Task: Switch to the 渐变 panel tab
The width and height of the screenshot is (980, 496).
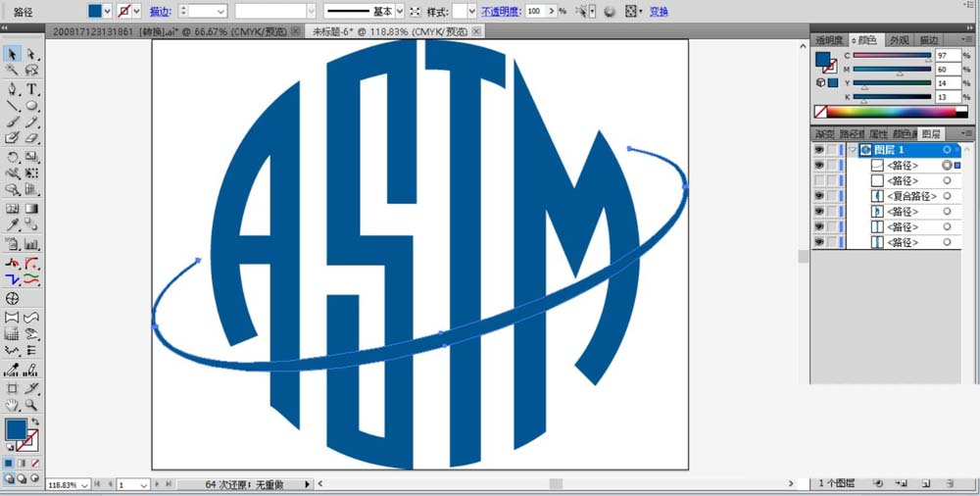Action: [824, 134]
